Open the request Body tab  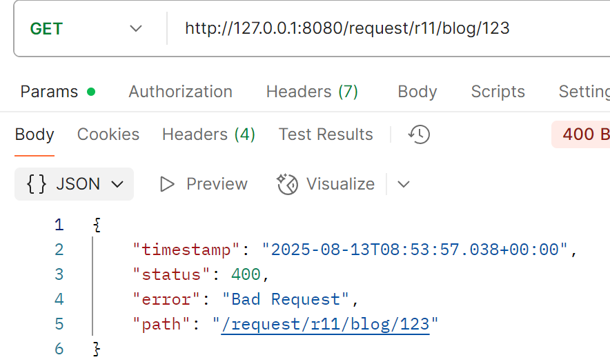(417, 92)
